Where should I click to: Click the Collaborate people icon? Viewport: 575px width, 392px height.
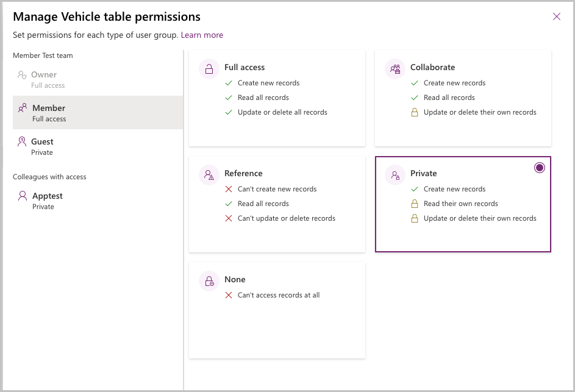coord(395,68)
